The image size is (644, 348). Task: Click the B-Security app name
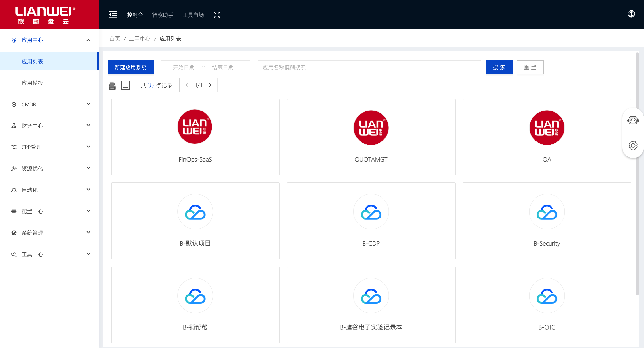coord(547,244)
